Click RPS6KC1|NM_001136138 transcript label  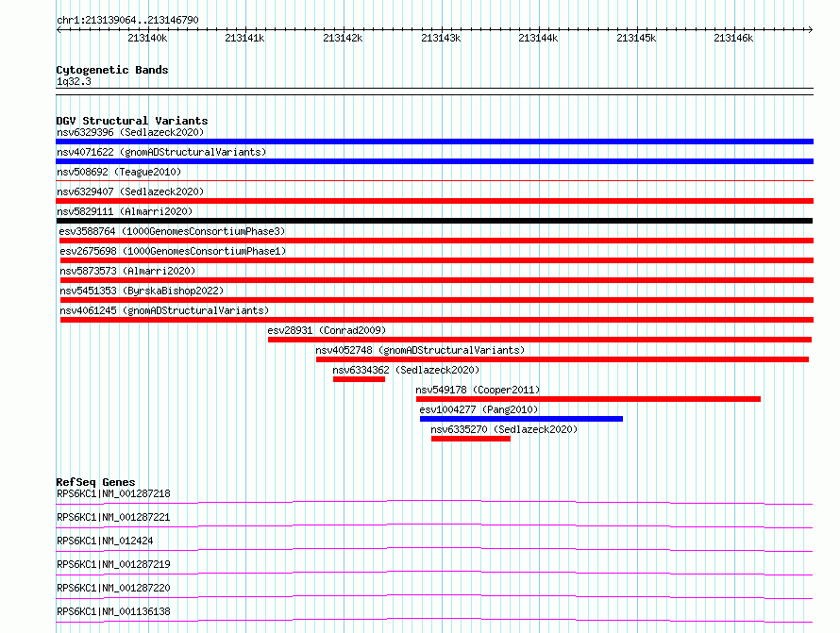click(113, 611)
